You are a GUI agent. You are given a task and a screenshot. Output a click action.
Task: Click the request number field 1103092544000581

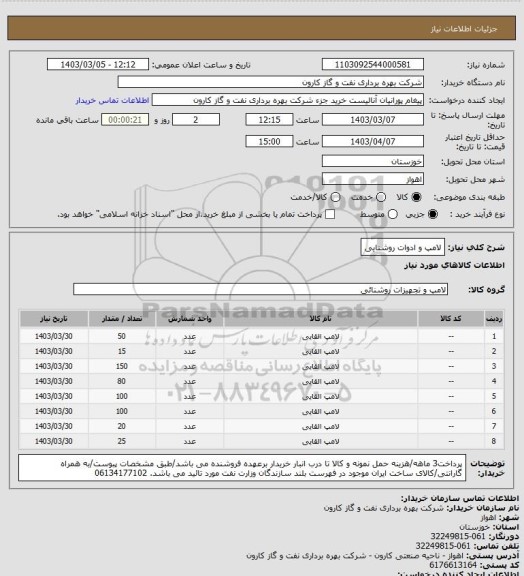pyautogui.click(x=373, y=65)
